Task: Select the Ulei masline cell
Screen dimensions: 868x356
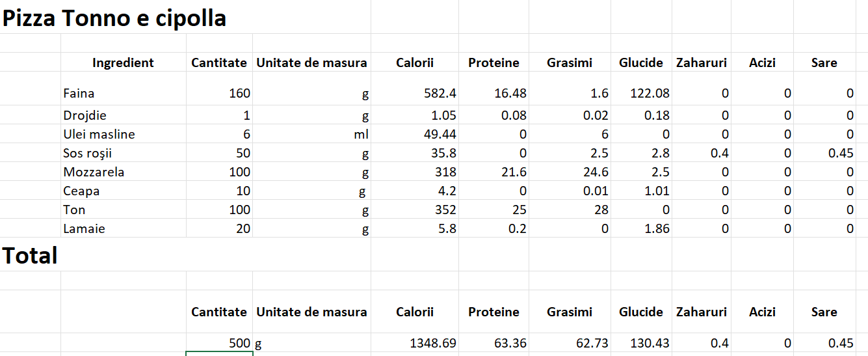Action: tap(124, 134)
